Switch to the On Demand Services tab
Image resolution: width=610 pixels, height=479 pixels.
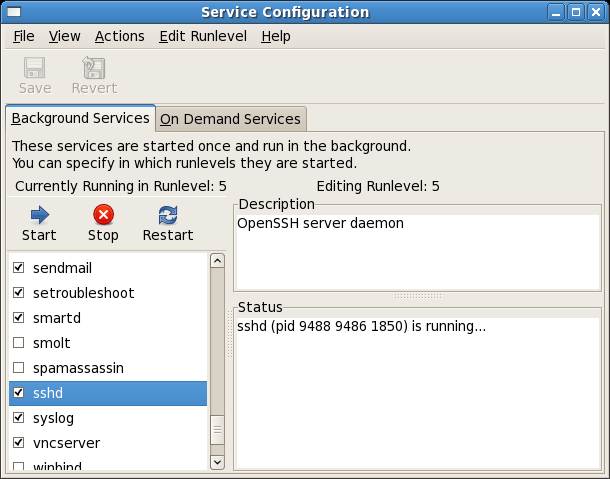[230, 119]
